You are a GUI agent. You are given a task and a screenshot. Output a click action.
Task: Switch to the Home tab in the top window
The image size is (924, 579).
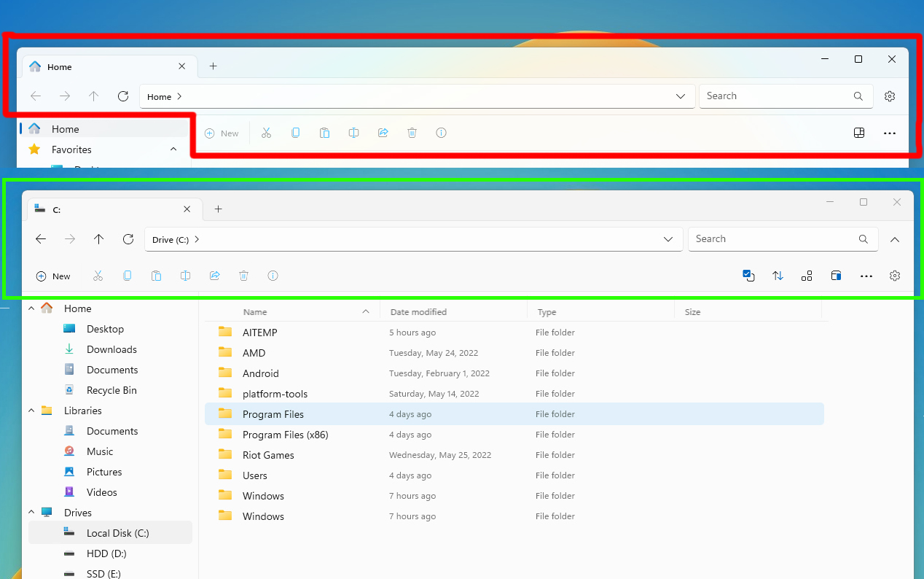[x=58, y=66]
